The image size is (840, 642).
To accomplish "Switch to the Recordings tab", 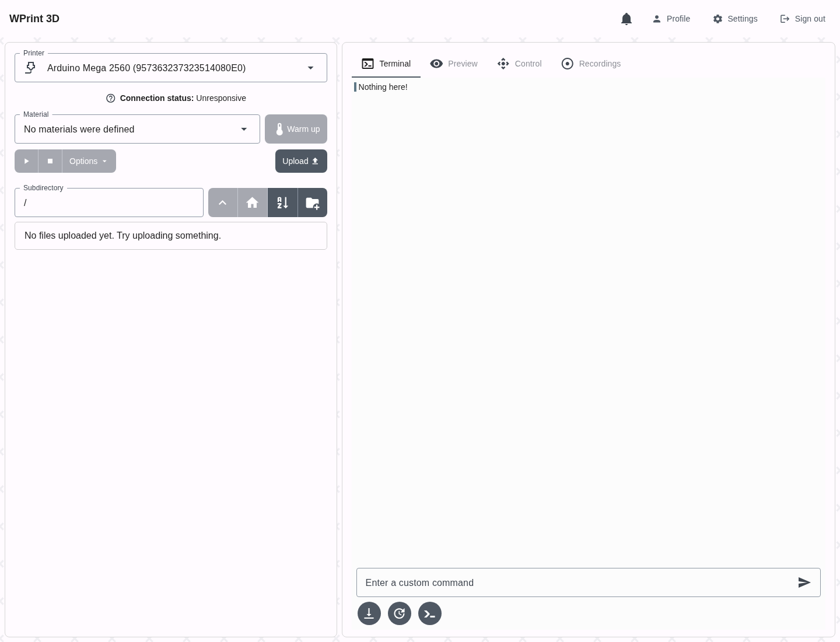I will pos(591,64).
